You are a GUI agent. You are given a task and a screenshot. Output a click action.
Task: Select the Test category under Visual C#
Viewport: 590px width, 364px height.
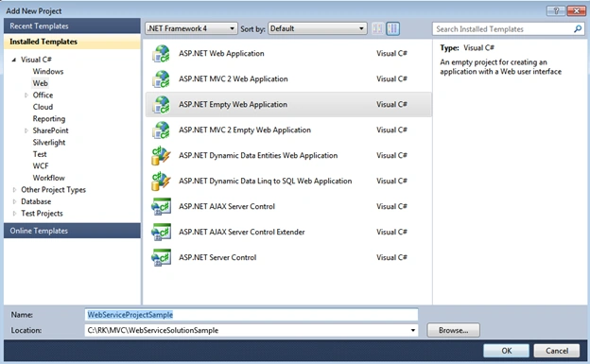click(x=40, y=154)
